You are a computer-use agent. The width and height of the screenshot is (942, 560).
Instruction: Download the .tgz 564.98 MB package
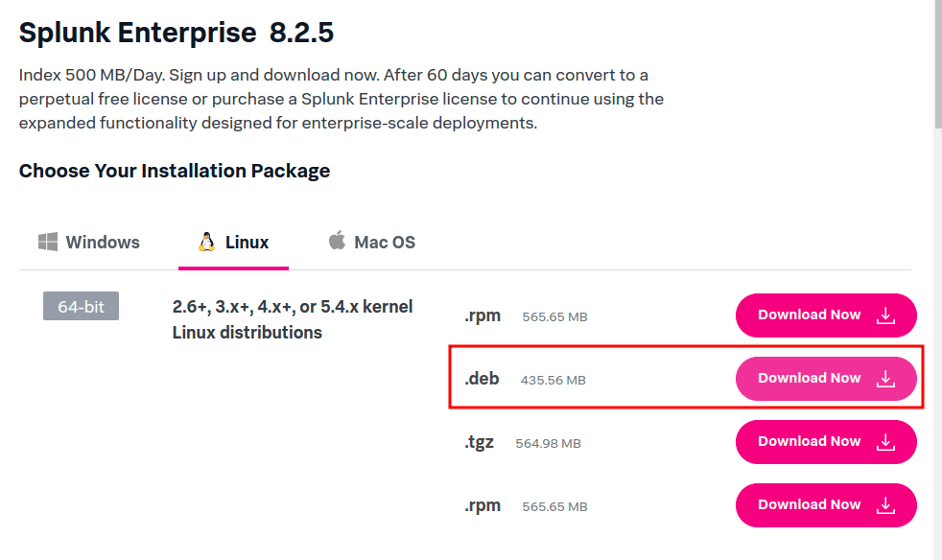pos(826,442)
